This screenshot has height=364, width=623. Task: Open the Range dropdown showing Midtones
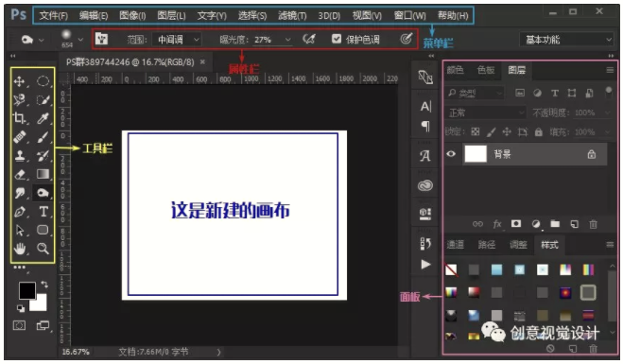point(177,40)
